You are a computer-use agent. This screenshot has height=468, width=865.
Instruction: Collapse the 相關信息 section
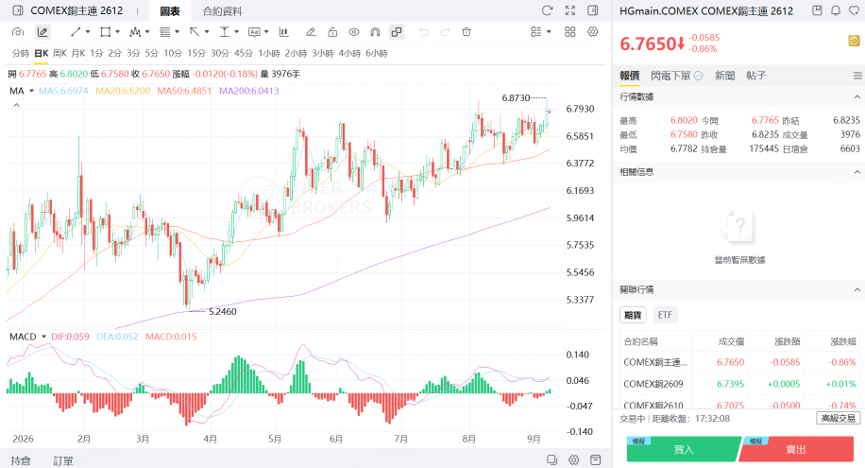857,172
